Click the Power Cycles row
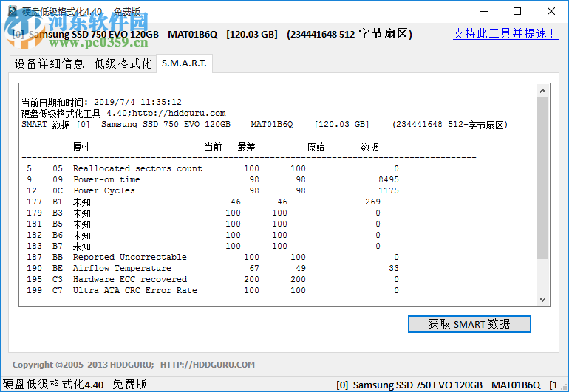 [x=212, y=190]
